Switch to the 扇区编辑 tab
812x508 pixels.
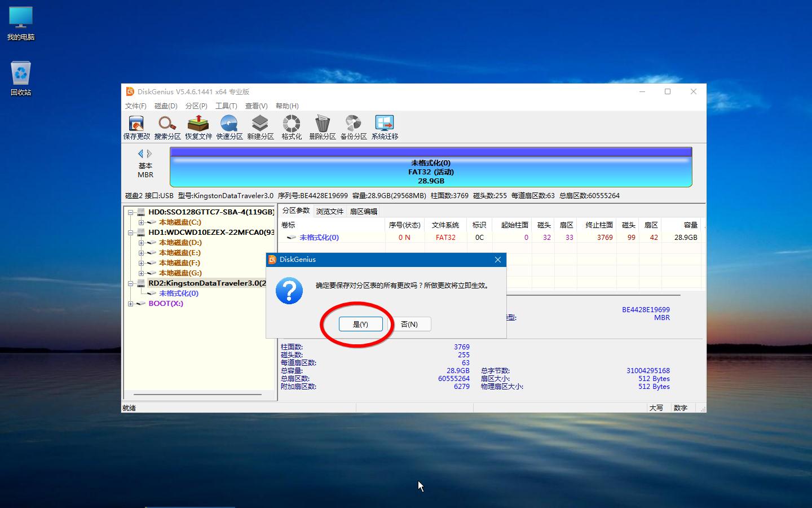click(x=364, y=212)
